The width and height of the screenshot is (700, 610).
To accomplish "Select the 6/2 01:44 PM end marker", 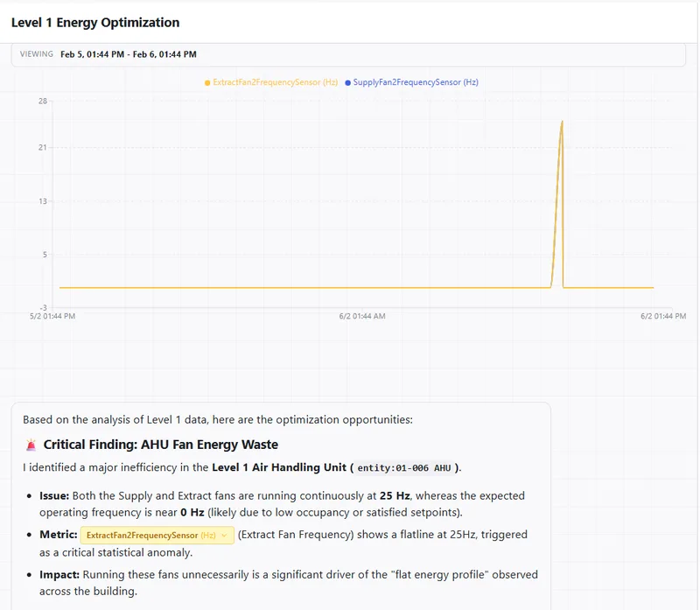I will (x=663, y=316).
